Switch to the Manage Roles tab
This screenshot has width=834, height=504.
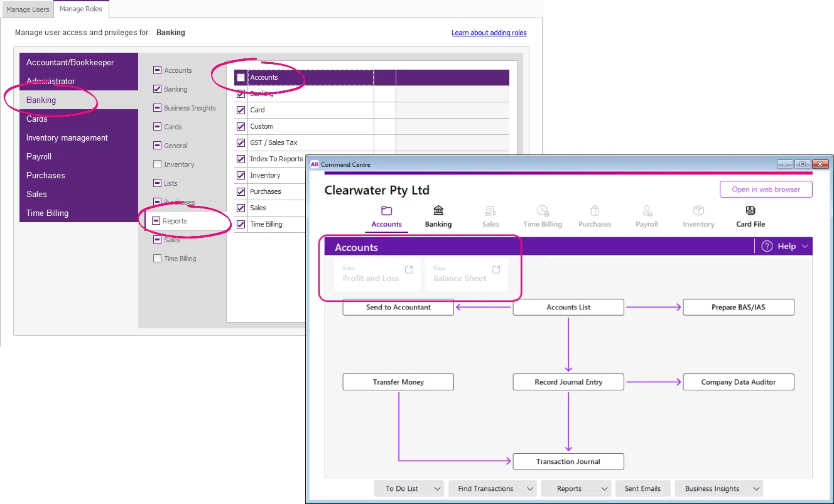[x=81, y=9]
